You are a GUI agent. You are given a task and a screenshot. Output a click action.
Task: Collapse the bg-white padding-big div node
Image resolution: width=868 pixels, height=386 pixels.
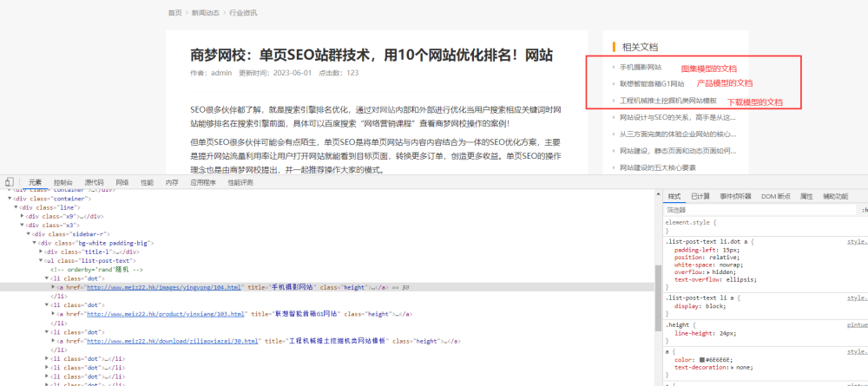pyautogui.click(x=35, y=243)
